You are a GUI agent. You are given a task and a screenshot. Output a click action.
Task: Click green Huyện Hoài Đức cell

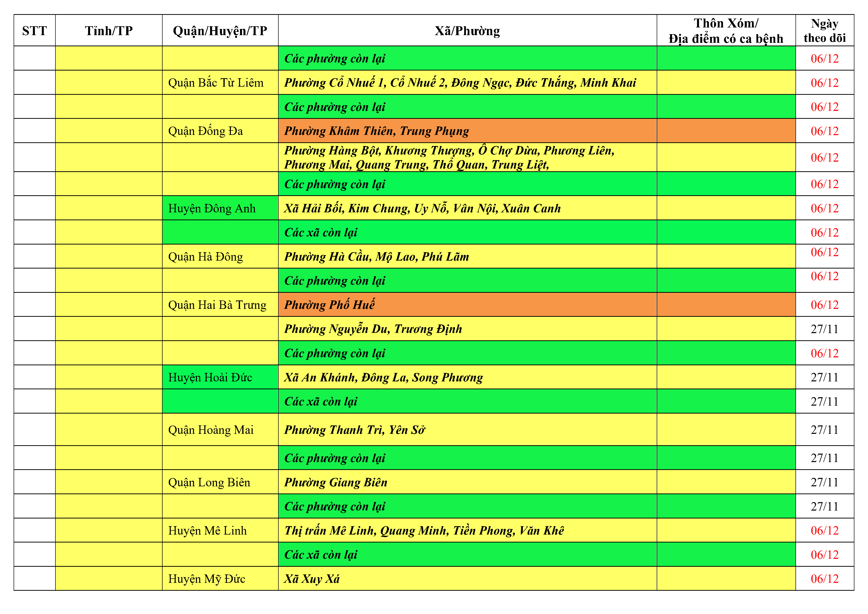(210, 377)
